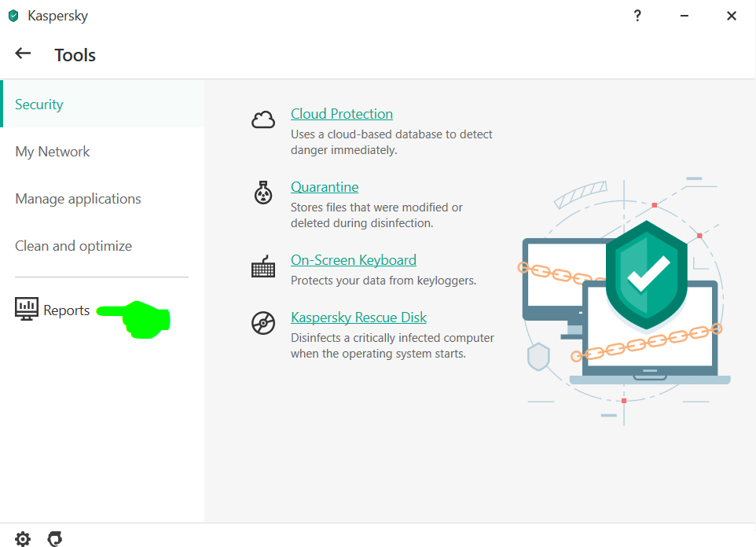Click the On-Screen Keyboard icon

tap(263, 266)
